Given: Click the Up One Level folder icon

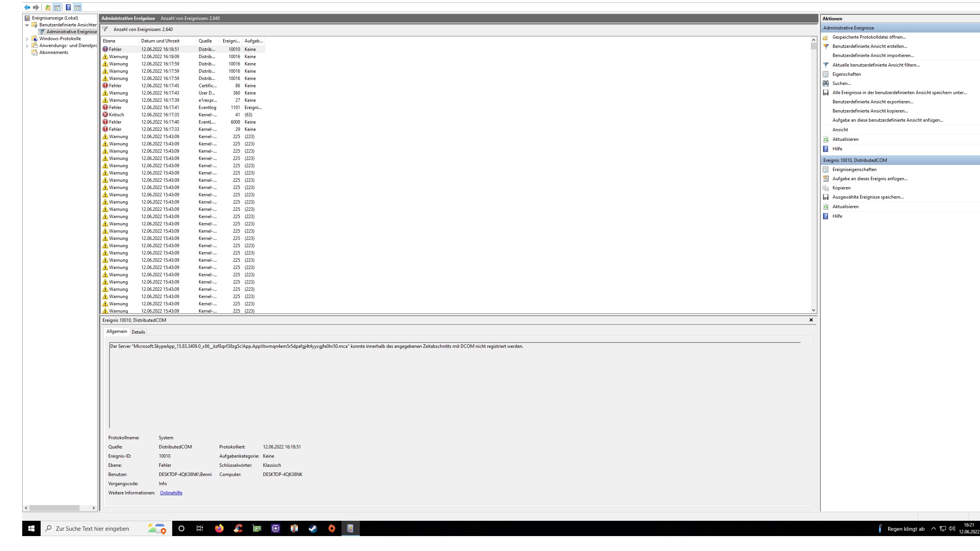Looking at the screenshot, I should click(x=47, y=7).
